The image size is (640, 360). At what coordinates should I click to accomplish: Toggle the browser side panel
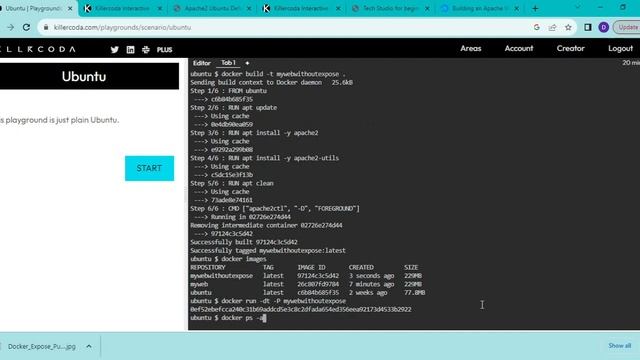click(x=588, y=27)
